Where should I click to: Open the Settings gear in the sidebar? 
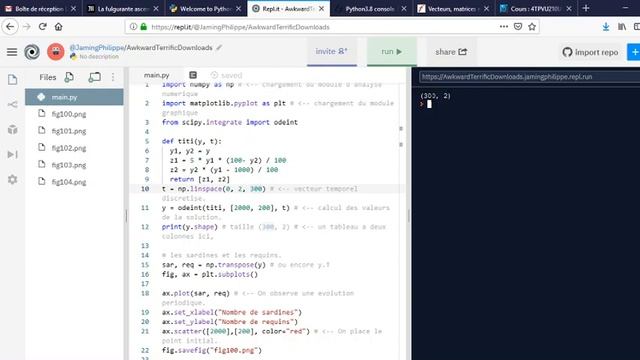click(x=13, y=180)
